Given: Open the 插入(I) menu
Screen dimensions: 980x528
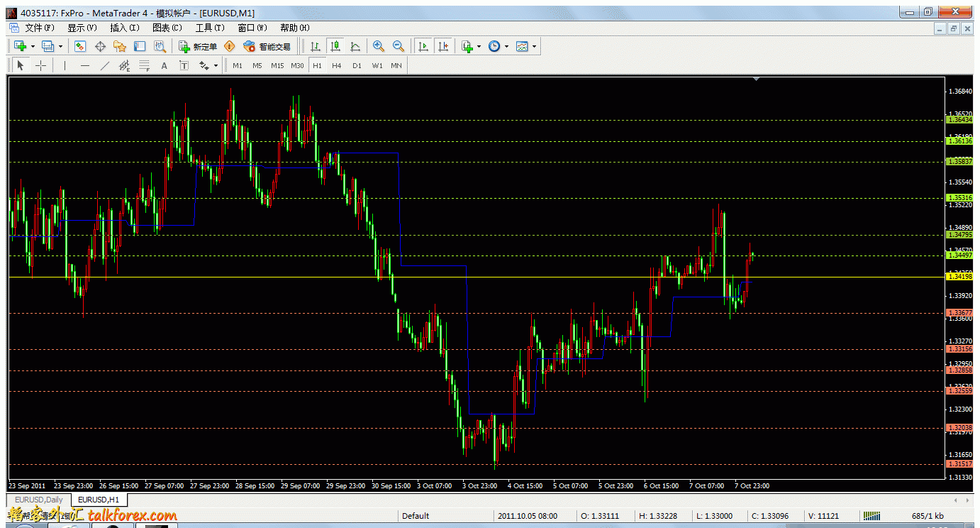Looking at the screenshot, I should (125, 28).
